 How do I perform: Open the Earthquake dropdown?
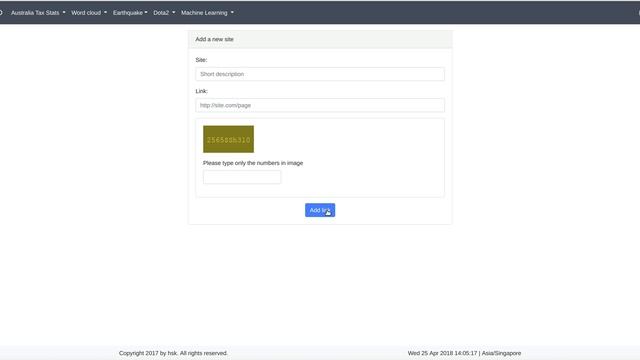click(130, 13)
